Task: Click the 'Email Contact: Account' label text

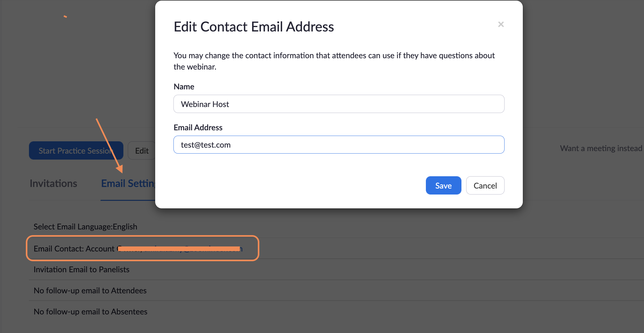Action: coord(74,249)
